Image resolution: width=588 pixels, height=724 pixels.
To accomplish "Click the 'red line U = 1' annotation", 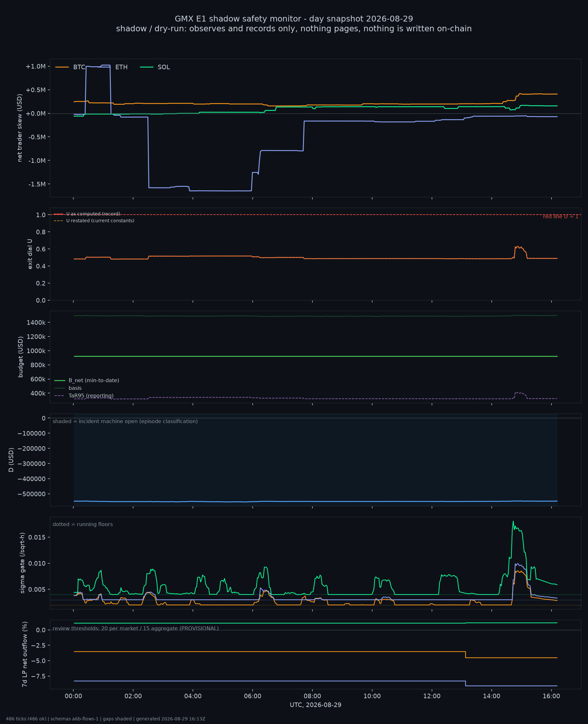I will pos(561,217).
